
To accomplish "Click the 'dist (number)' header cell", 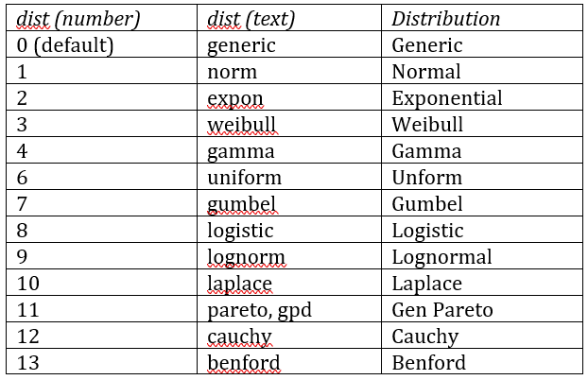I will coord(101,18).
